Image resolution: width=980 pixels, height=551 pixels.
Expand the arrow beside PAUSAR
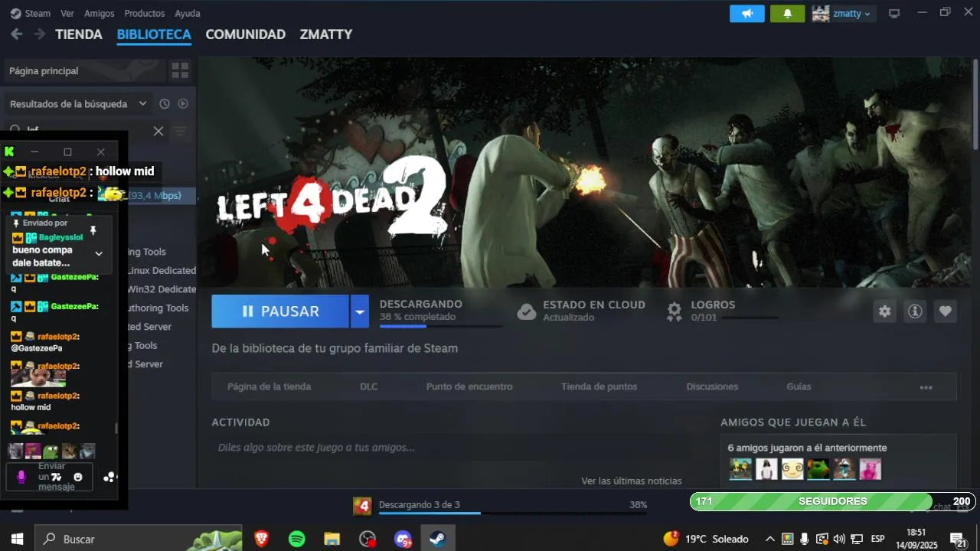pos(360,311)
